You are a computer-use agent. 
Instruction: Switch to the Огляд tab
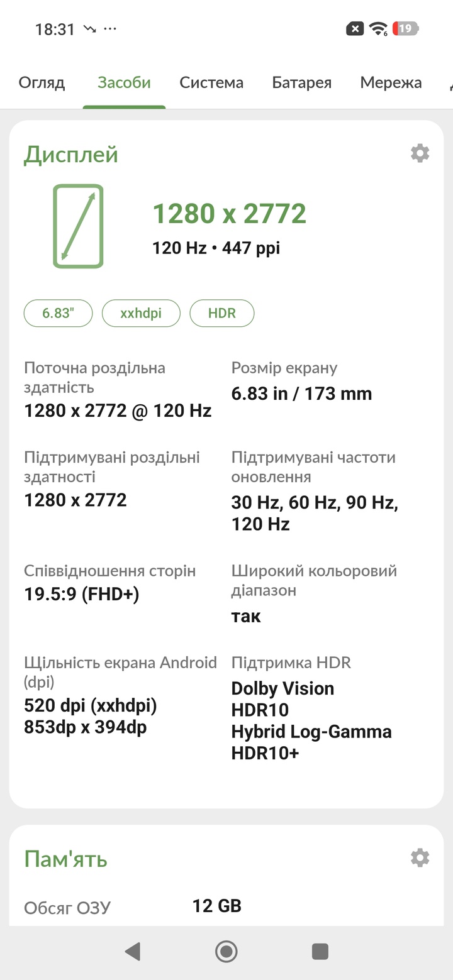pyautogui.click(x=42, y=82)
